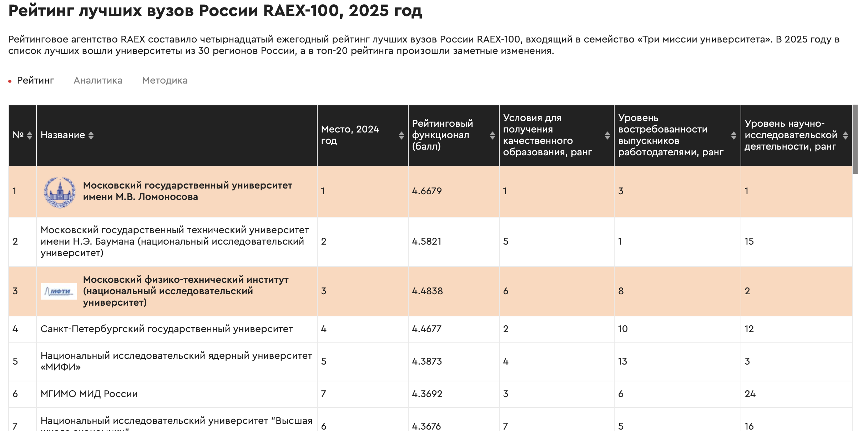Sort by Уровень востребованности выпускников arrows
This screenshot has width=868, height=431.
[734, 135]
